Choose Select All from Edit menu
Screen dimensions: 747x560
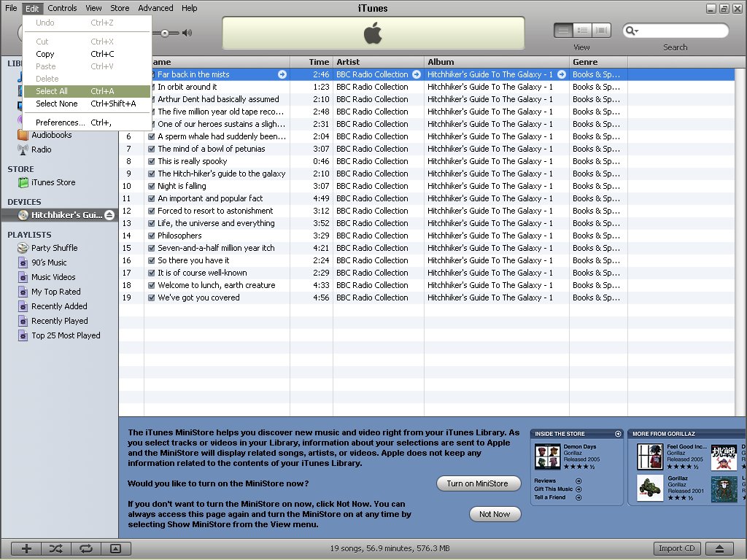[87, 91]
